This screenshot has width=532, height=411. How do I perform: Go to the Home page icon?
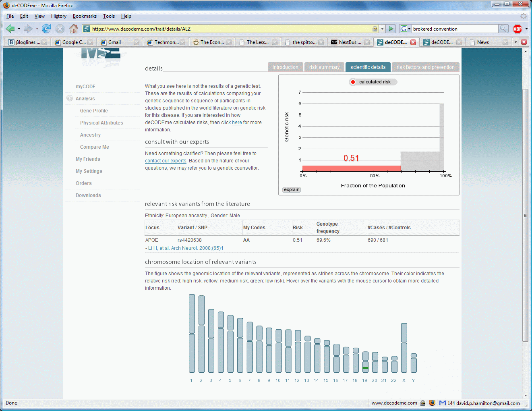pyautogui.click(x=74, y=29)
